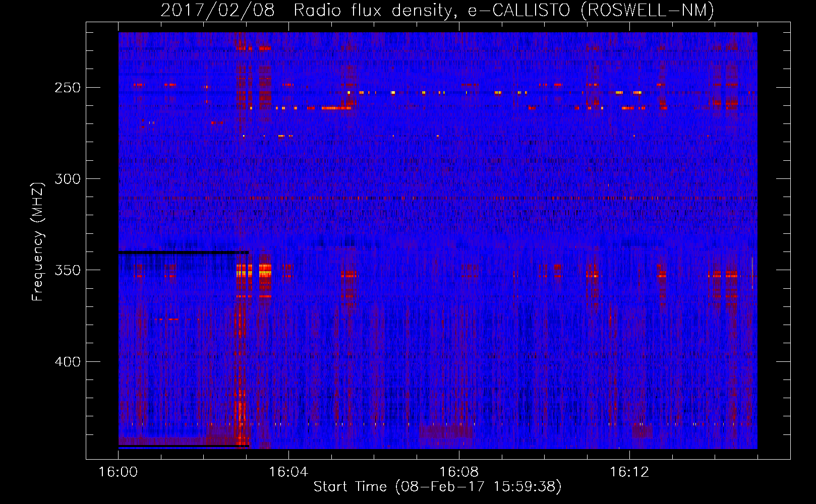
Task: Select the 400 frequency axis label
Action: (x=68, y=362)
